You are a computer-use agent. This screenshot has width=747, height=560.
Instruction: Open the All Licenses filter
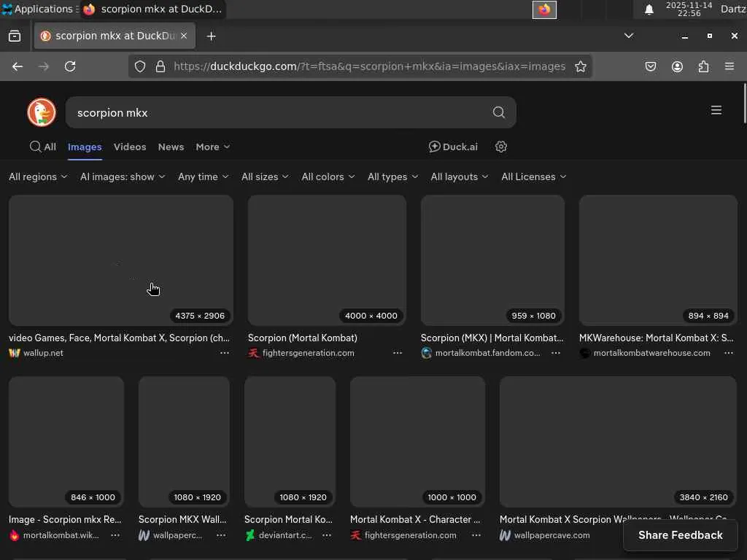click(533, 176)
